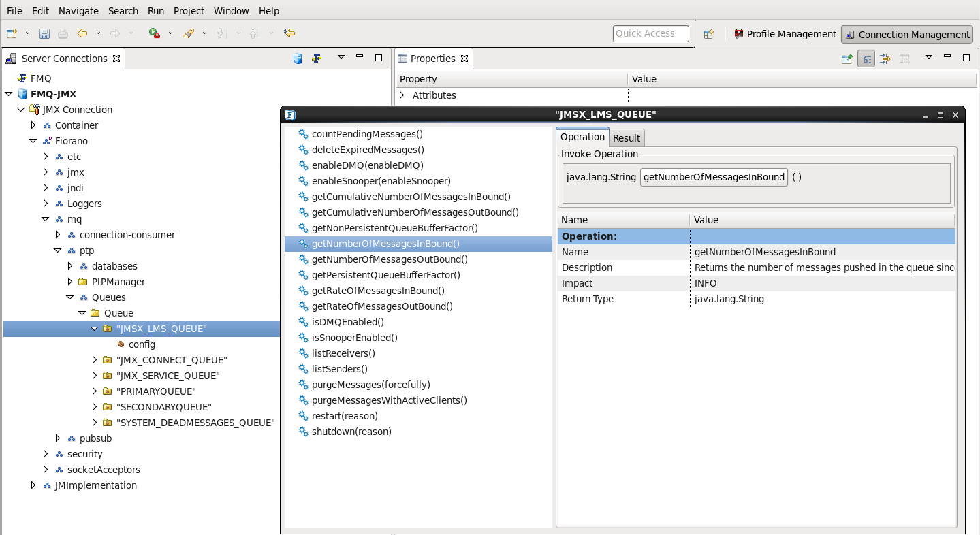980x535 pixels.
Task: Click the Impact INFO value cell
Action: pos(823,283)
